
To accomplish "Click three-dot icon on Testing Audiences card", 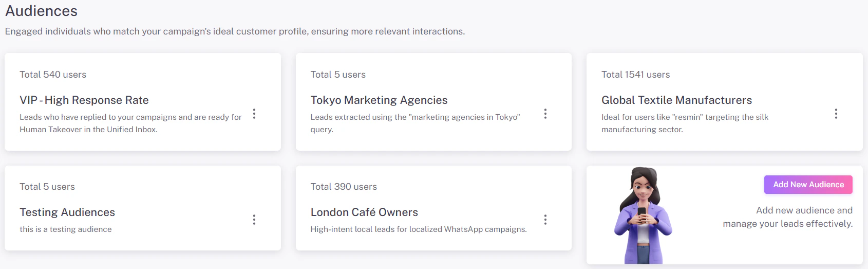I will pyautogui.click(x=254, y=220).
